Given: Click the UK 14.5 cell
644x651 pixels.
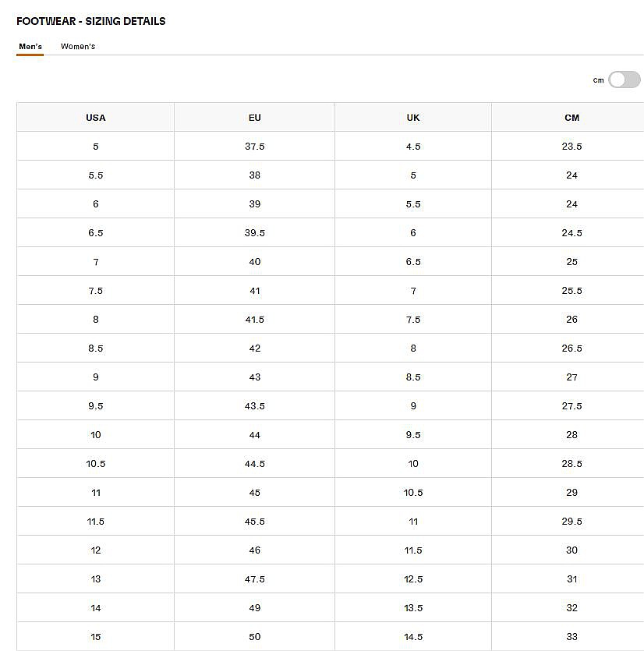Looking at the screenshot, I should coord(413,636).
